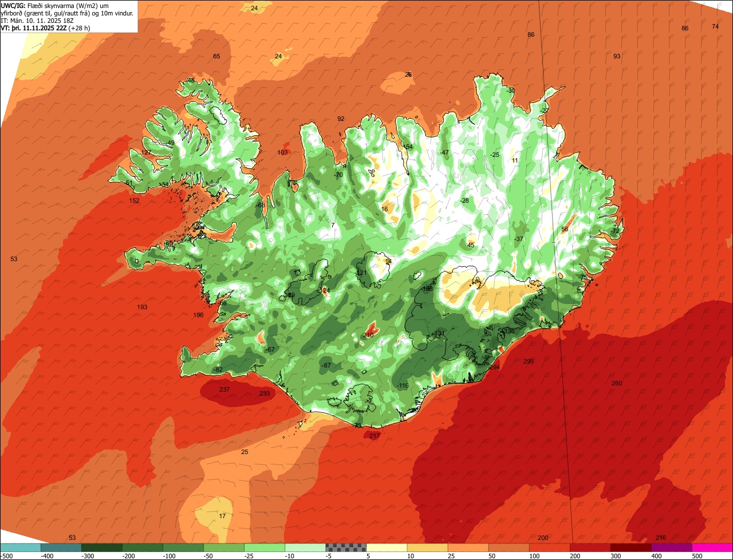Click the map value -116
The image size is (733, 560).
click(403, 385)
